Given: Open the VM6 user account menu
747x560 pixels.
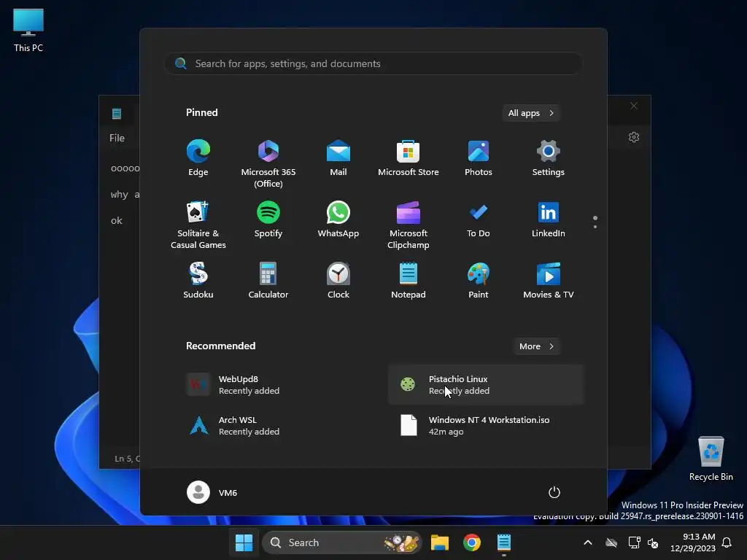Looking at the screenshot, I should tap(212, 492).
